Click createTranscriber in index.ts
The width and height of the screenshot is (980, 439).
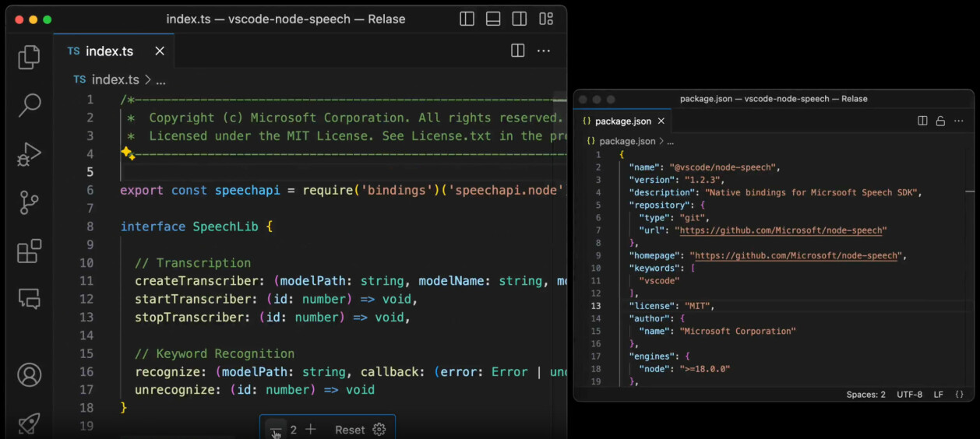point(196,281)
